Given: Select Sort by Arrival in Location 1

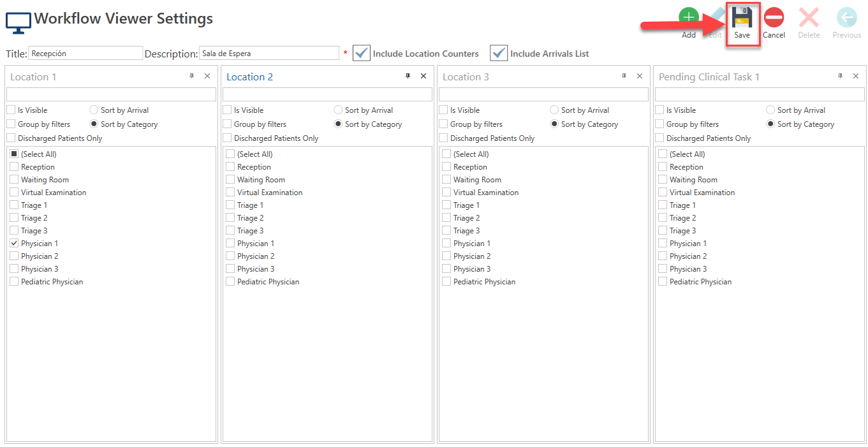Looking at the screenshot, I should (94, 110).
